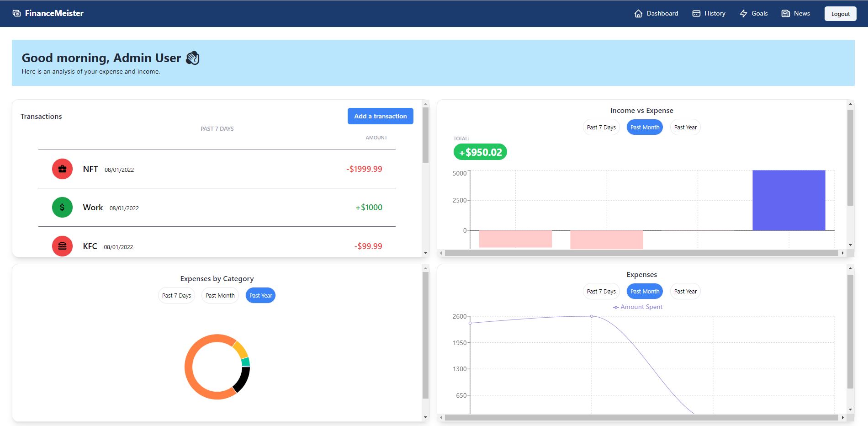Screen dimensions: 868x426
Task: Switch Expenses by Category to Past Month
Action: 220,295
